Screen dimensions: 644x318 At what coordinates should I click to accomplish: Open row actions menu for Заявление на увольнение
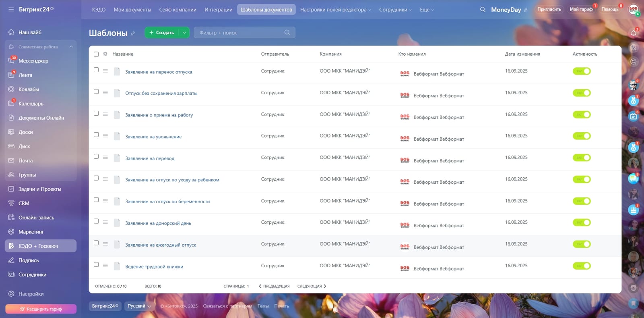105,136
